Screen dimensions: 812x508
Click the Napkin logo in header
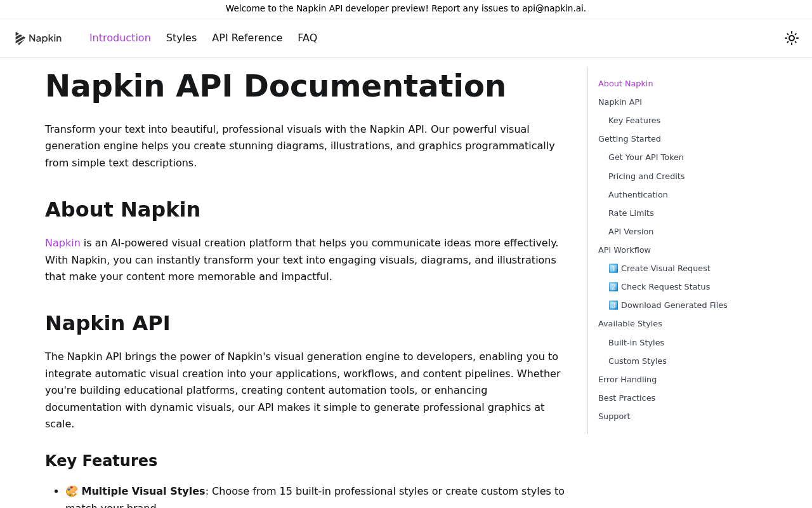coord(38,38)
